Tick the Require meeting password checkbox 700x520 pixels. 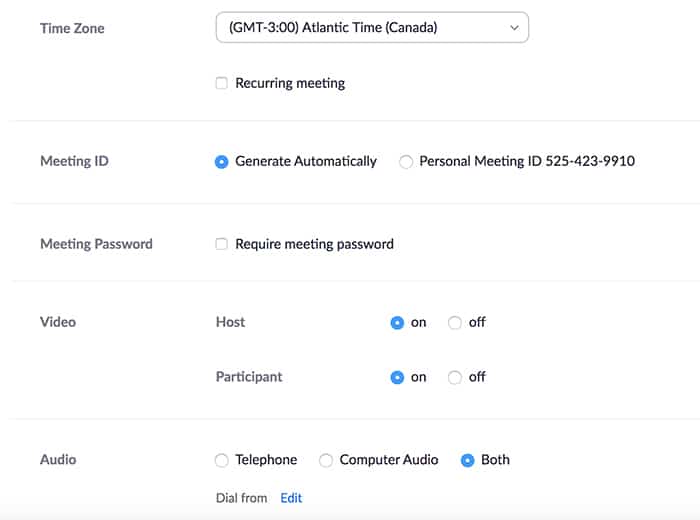221,244
